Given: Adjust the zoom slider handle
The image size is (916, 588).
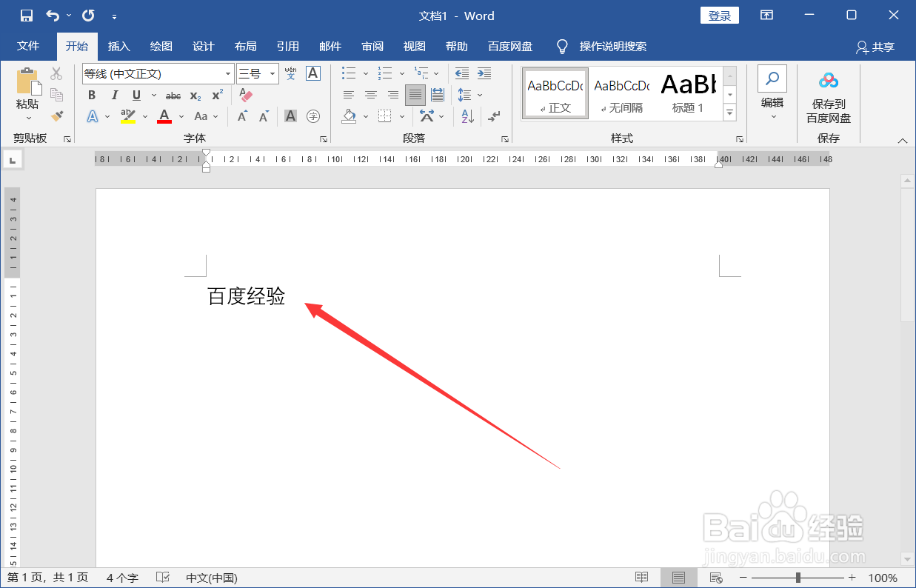Looking at the screenshot, I should 798,578.
